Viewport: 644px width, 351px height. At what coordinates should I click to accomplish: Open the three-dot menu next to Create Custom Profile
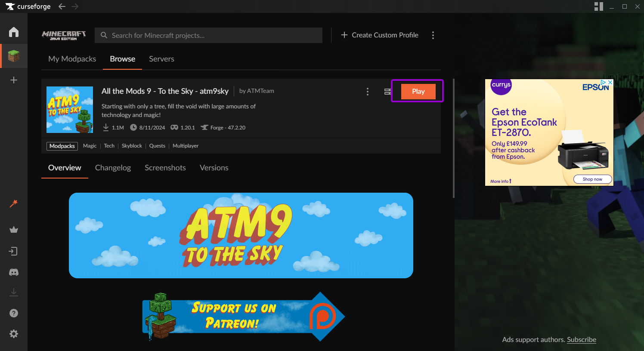tap(433, 35)
